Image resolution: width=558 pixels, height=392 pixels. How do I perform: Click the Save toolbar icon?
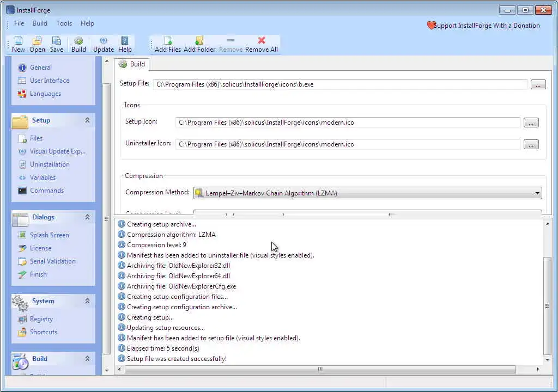coord(56,45)
